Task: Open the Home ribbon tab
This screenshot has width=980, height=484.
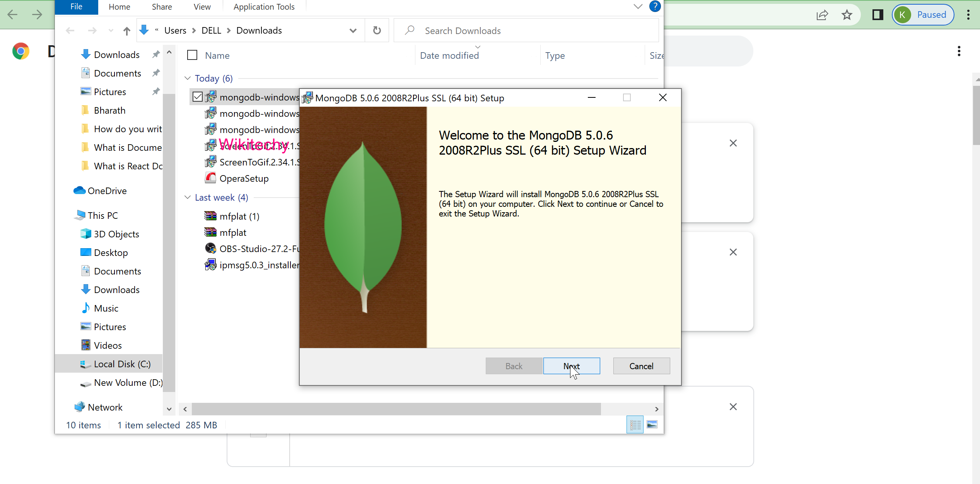Action: [119, 7]
